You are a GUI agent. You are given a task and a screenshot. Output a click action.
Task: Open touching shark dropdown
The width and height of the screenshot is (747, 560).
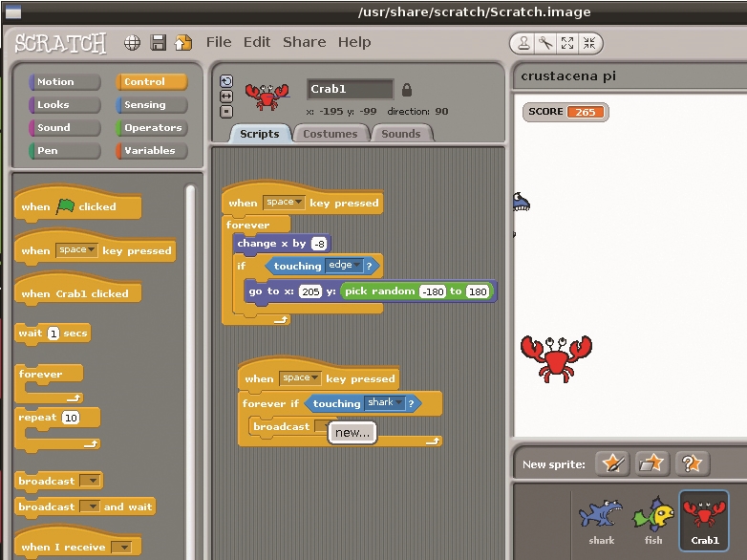384,402
